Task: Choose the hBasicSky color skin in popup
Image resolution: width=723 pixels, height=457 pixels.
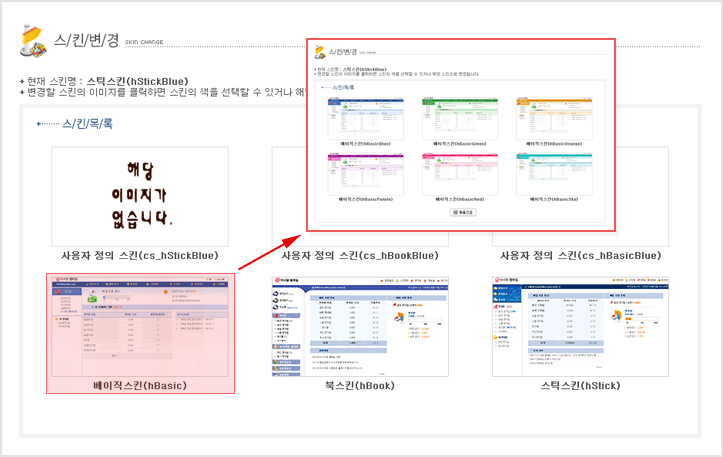Action: [553, 174]
